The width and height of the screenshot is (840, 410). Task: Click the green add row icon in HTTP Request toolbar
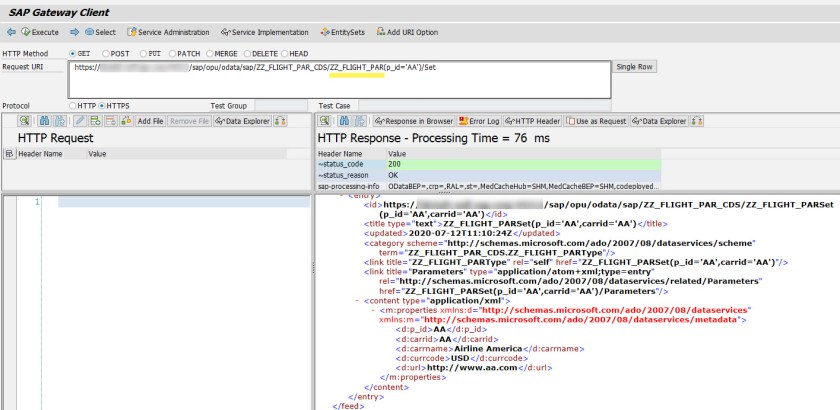click(x=95, y=121)
